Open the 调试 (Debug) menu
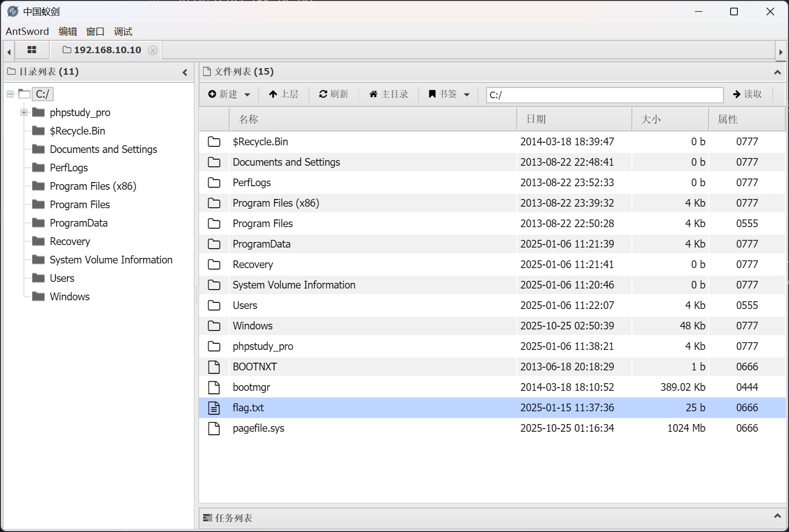The image size is (789, 532). [123, 32]
